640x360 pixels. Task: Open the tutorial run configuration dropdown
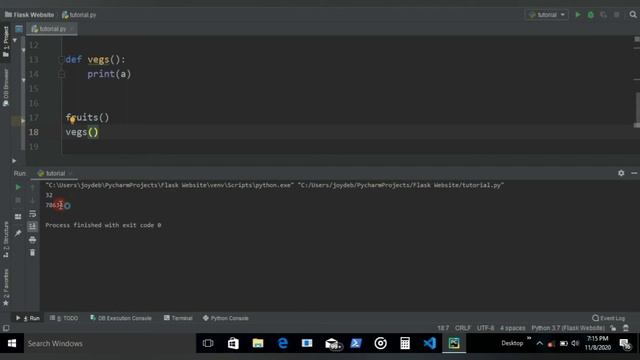click(547, 15)
